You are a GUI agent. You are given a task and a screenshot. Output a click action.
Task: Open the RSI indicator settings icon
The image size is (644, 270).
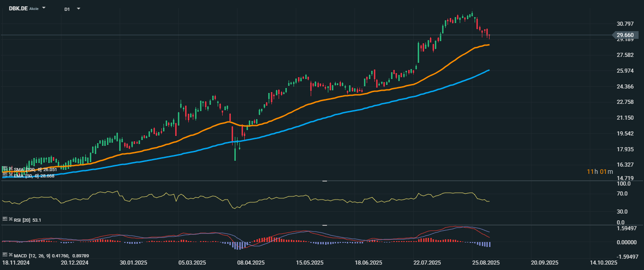(x=5, y=219)
